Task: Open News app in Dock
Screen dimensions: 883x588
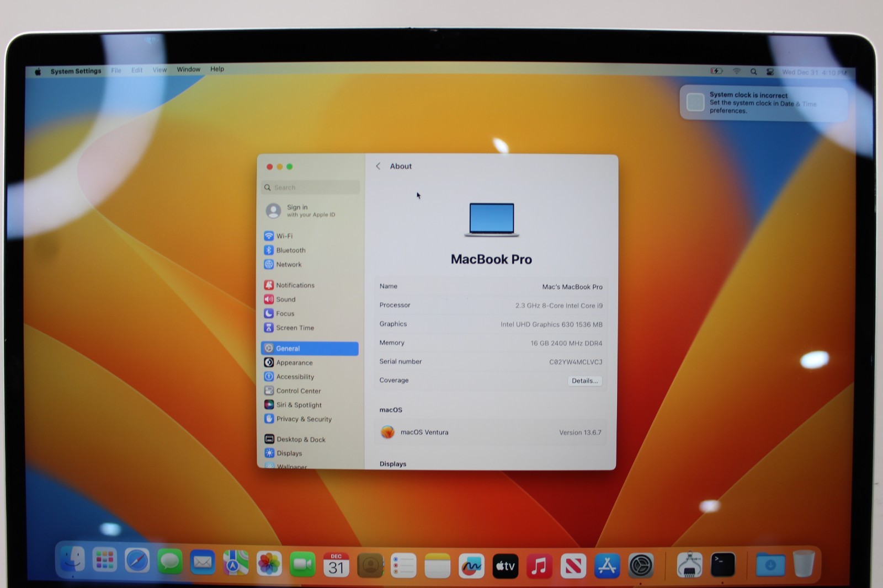Action: pos(573,566)
